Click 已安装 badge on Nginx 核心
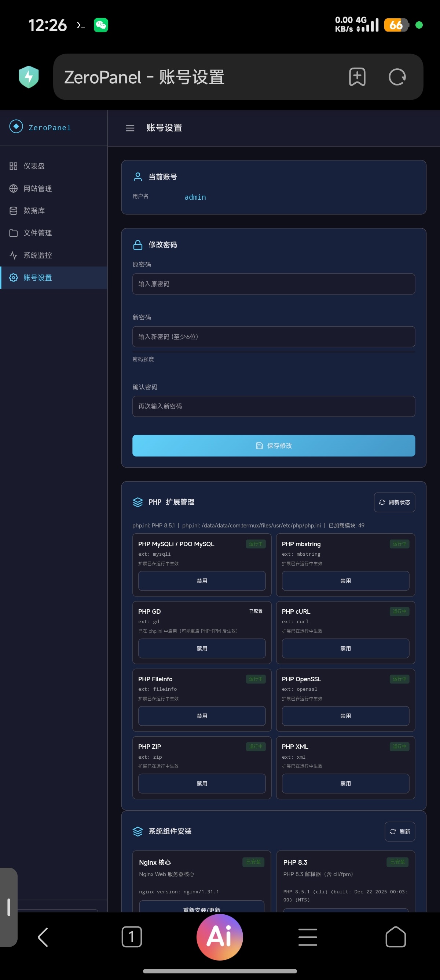 coord(253,862)
